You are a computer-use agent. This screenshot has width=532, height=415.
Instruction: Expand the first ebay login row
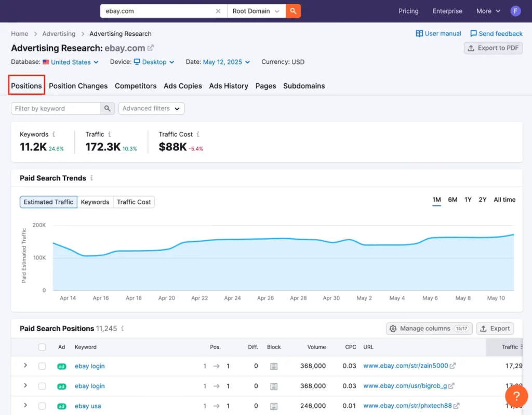25,366
